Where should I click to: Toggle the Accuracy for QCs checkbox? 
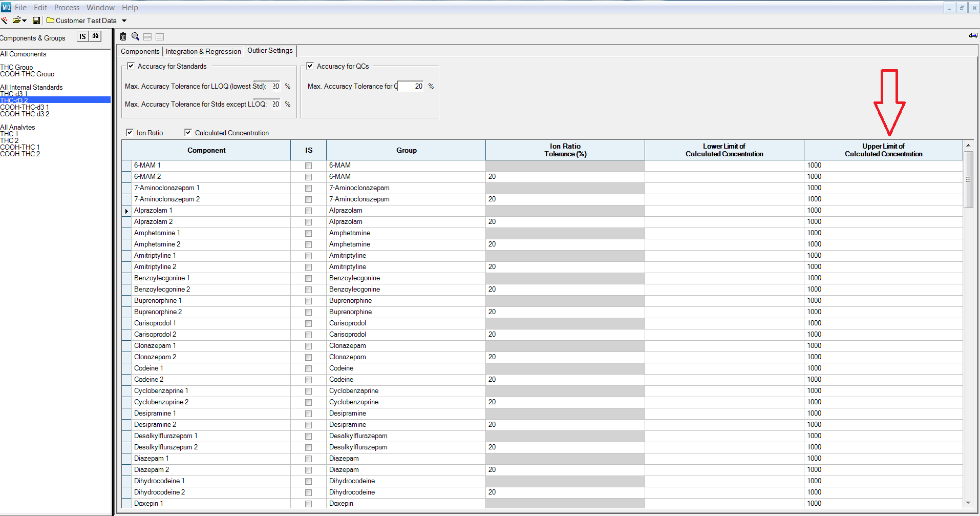click(x=310, y=66)
